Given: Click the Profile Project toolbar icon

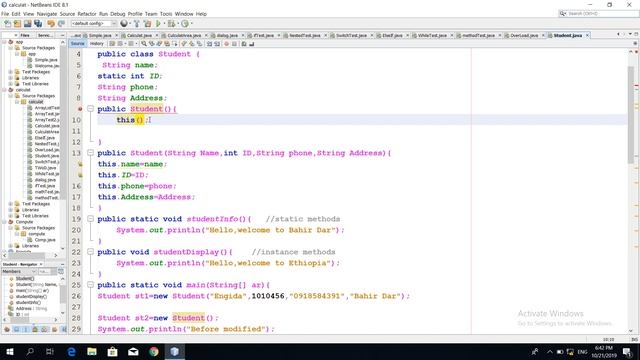Looking at the screenshot, I should 185,24.
